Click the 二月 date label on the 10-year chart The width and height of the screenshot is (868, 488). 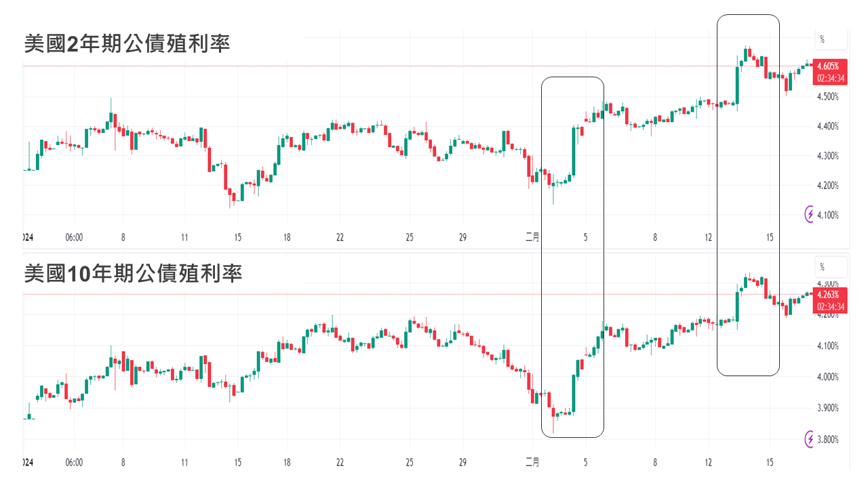(532, 462)
